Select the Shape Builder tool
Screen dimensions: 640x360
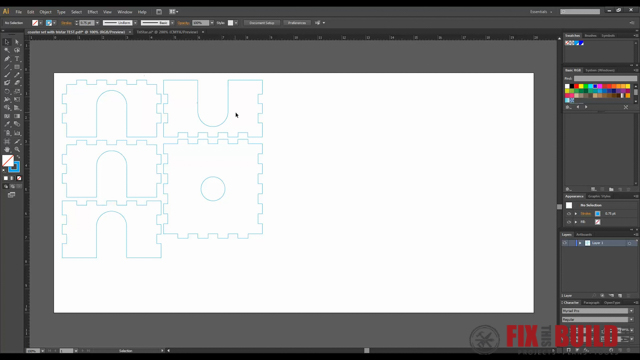(7, 108)
